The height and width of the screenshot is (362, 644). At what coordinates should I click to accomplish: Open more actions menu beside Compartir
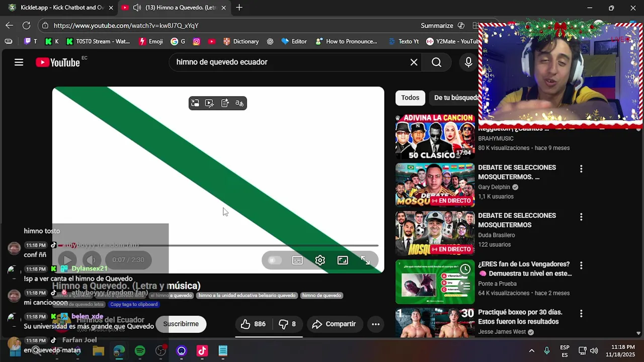375,324
